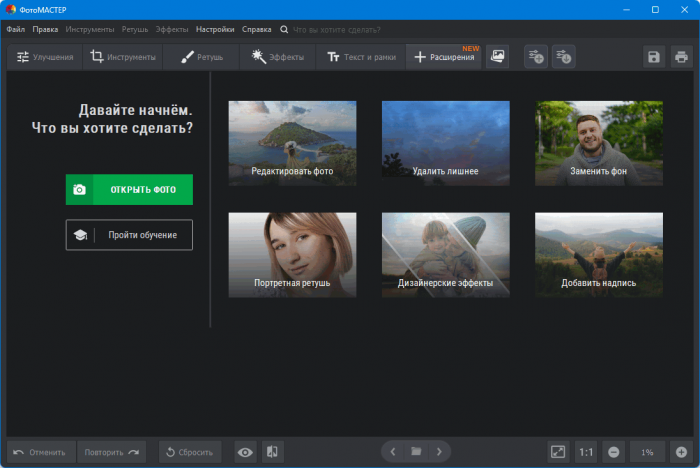700x468 pixels.
Task: Click the print icon in toolbar
Action: 681,57
